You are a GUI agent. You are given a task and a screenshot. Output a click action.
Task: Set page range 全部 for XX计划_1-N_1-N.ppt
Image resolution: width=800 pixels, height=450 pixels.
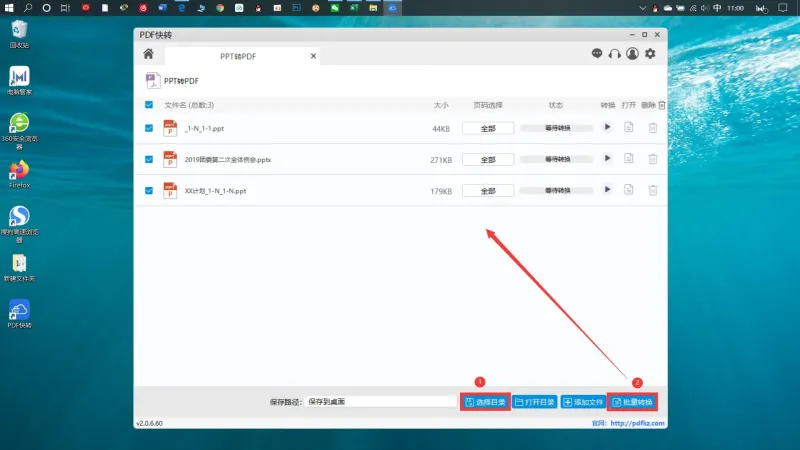[488, 191]
